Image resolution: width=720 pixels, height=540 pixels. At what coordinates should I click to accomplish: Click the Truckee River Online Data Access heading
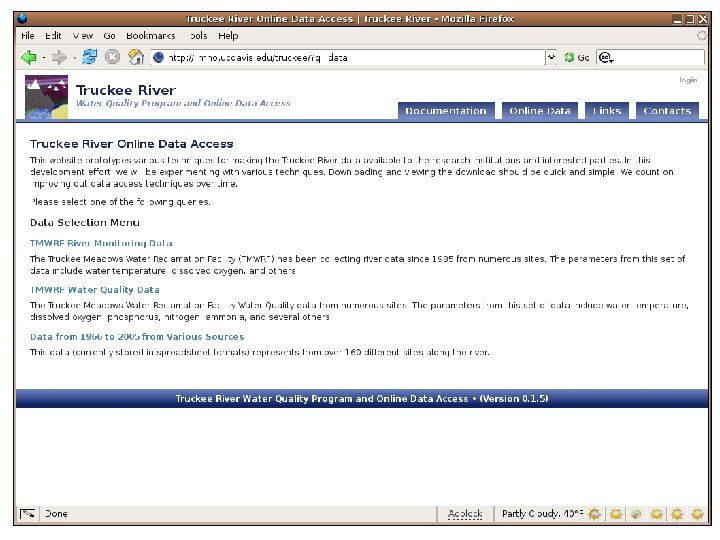coord(132,144)
